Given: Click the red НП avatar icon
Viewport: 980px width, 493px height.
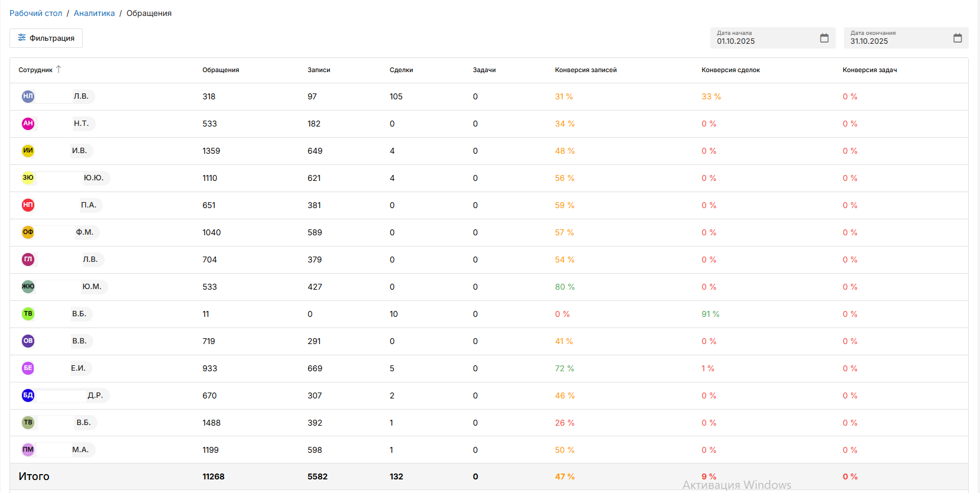Looking at the screenshot, I should click(x=28, y=205).
